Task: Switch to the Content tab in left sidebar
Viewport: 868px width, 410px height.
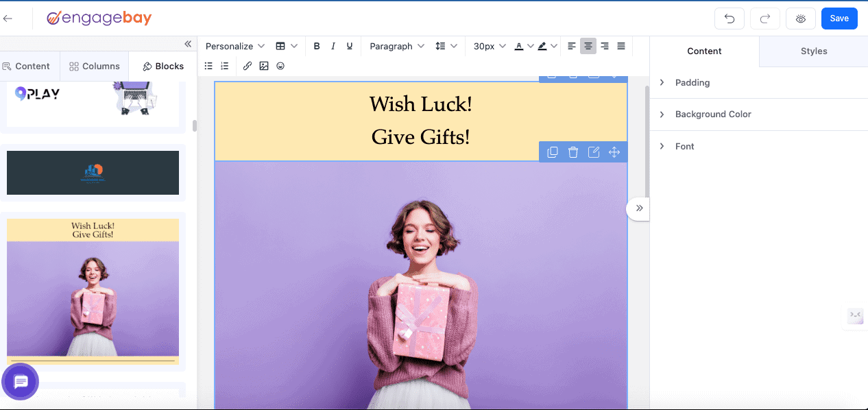Action: 26,67
